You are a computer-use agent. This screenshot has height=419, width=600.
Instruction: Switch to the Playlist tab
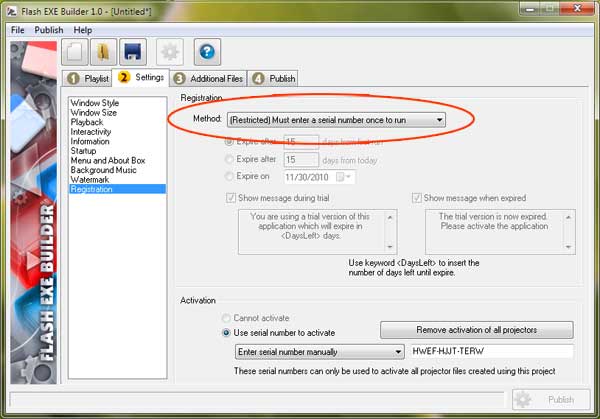point(88,78)
